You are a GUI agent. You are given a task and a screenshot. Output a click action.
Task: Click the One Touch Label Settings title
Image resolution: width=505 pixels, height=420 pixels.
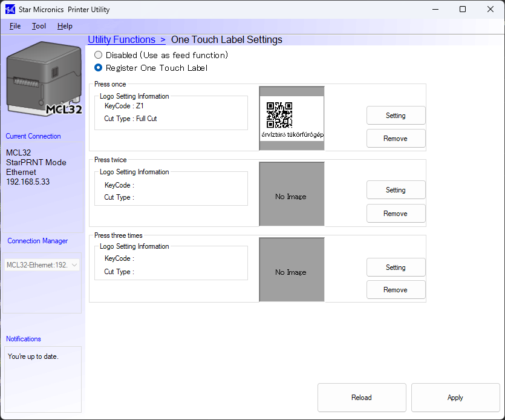pyautogui.click(x=227, y=40)
